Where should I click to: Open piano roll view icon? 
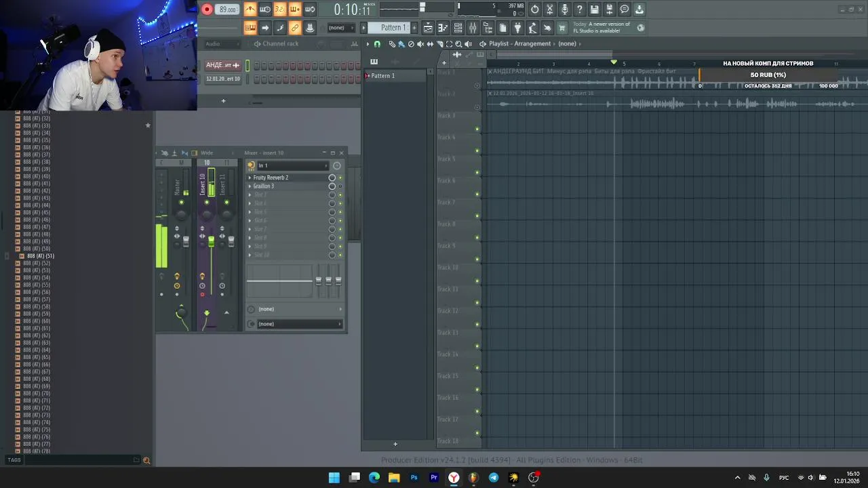443,28
